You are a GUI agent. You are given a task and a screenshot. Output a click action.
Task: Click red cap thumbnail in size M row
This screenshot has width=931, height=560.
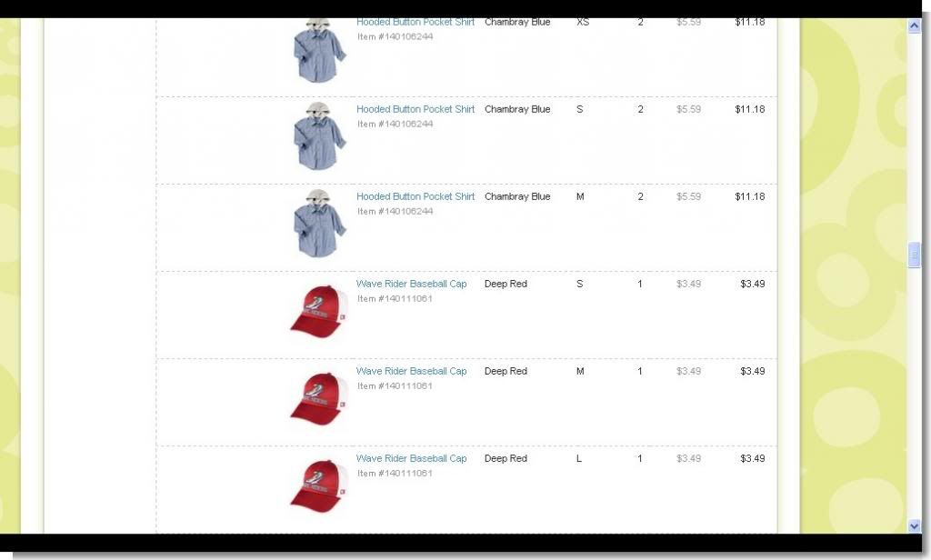(318, 398)
